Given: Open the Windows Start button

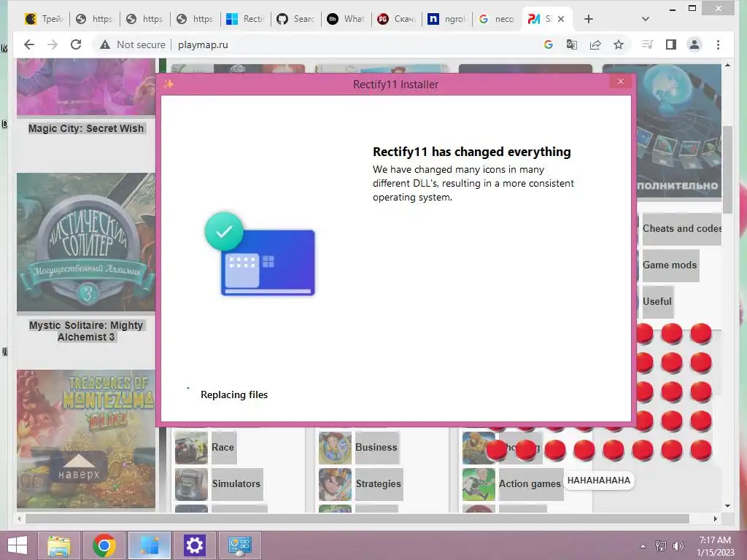Looking at the screenshot, I should [18, 545].
